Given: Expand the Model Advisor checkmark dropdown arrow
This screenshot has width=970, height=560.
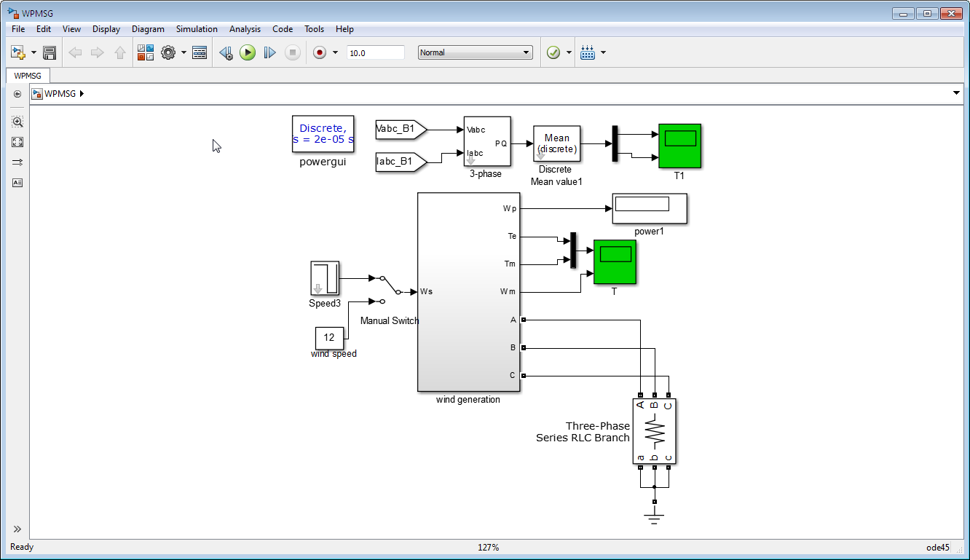Looking at the screenshot, I should [569, 52].
